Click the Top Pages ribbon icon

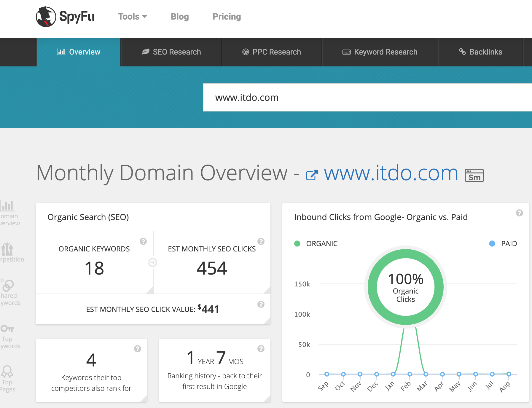click(x=7, y=372)
